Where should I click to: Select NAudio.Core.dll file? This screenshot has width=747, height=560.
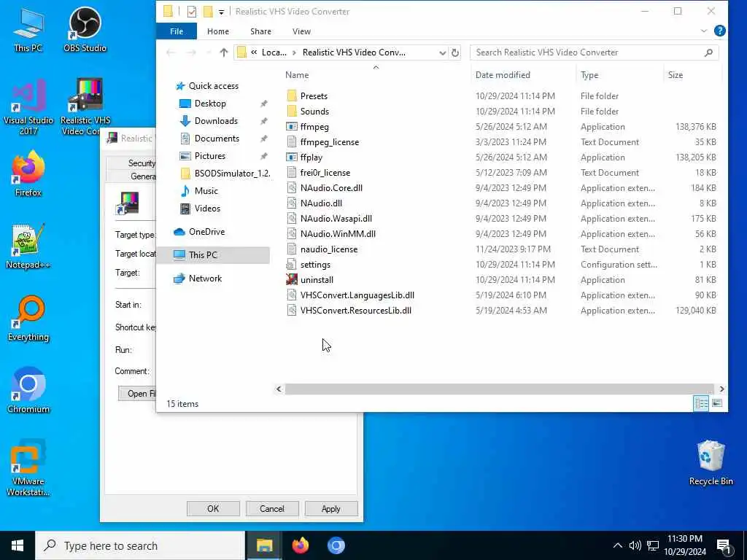[331, 187]
